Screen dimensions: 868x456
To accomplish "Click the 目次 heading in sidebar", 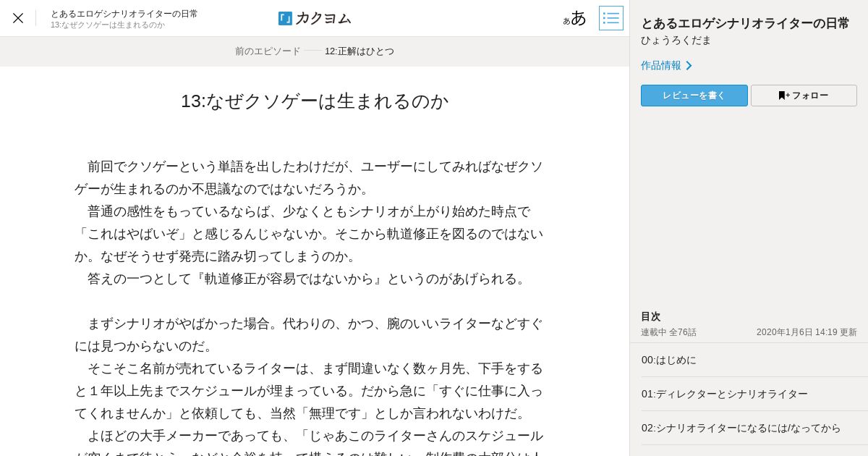I will pyautogui.click(x=651, y=316).
